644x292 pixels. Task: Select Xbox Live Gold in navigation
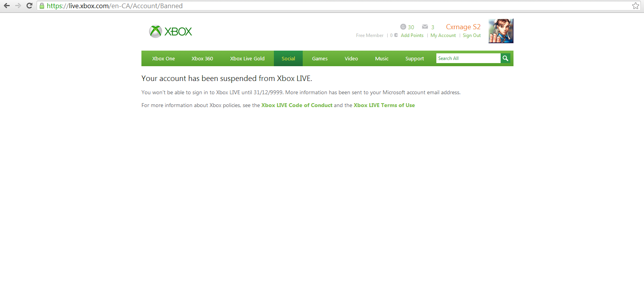pyautogui.click(x=247, y=59)
